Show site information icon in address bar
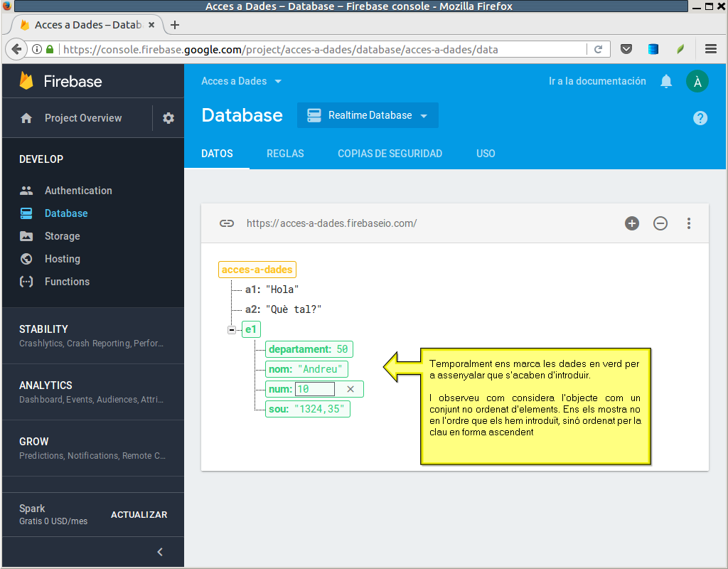Image resolution: width=728 pixels, height=569 pixels. (37, 49)
